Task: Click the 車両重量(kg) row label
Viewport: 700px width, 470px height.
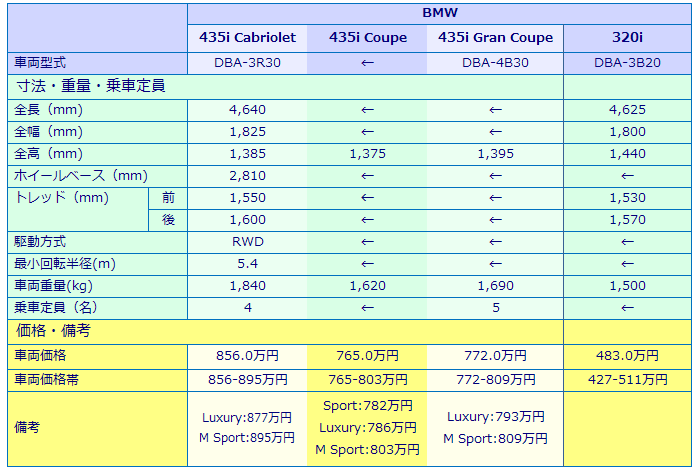Action: [97, 286]
